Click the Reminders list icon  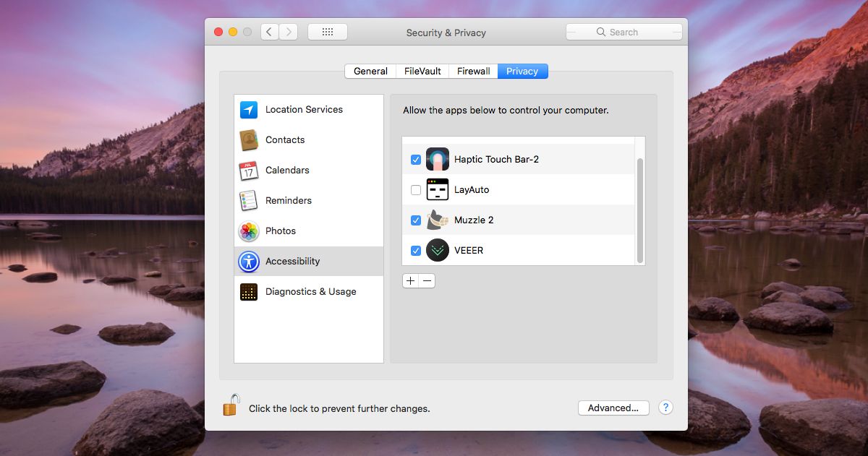[x=249, y=201]
